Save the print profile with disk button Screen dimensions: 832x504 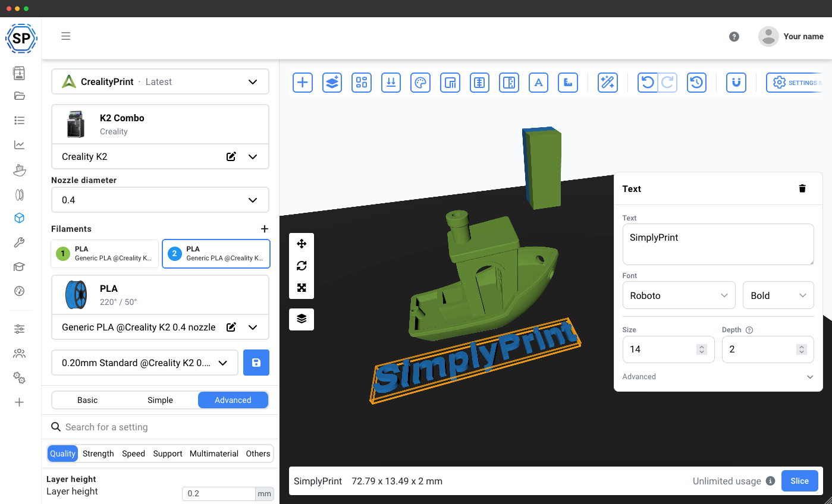256,363
